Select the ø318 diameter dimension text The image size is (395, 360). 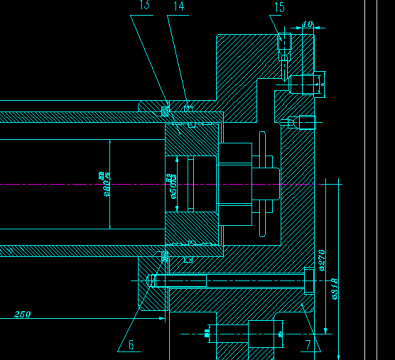pos(335,289)
